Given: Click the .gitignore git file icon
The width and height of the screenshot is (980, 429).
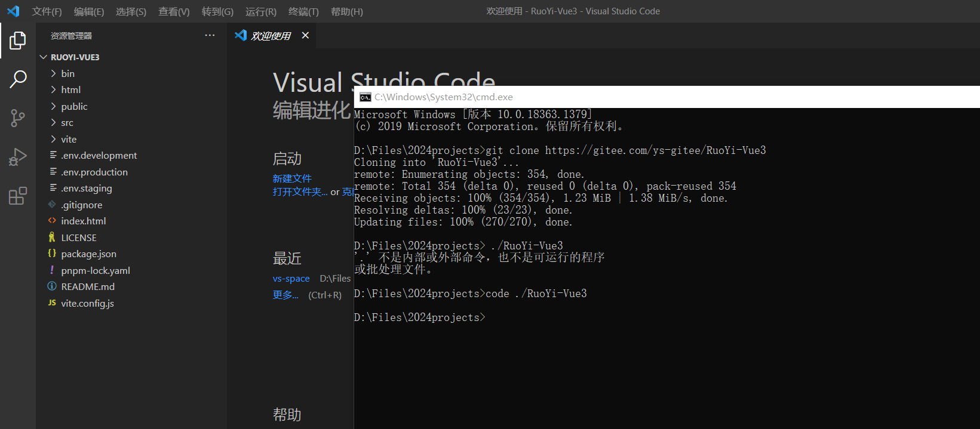Looking at the screenshot, I should (53, 205).
